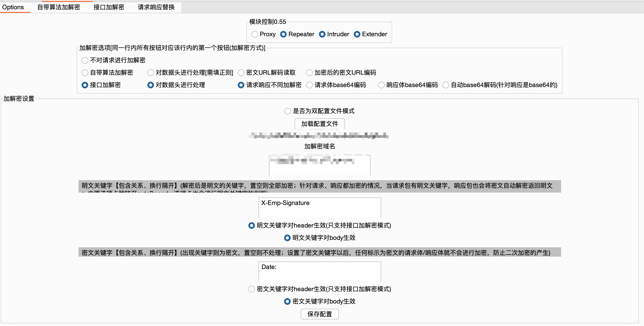Switch to 自带算法加解密 tab
This screenshot has width=644, height=326.
(58, 7)
